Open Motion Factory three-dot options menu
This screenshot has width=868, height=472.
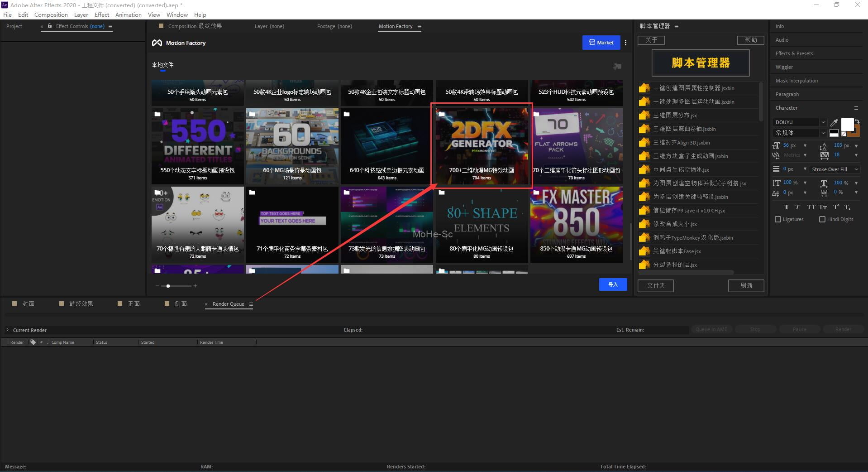click(x=625, y=43)
